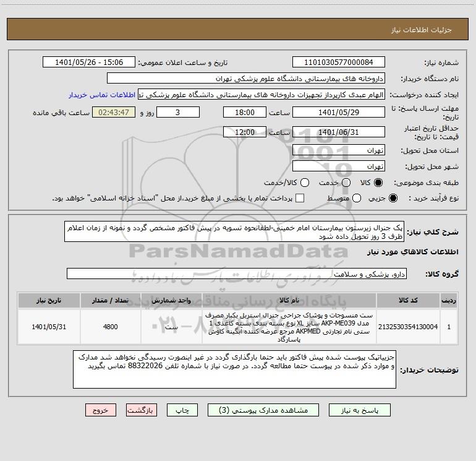Click the ردیف column header
476x461 pixels.
[x=449, y=300]
